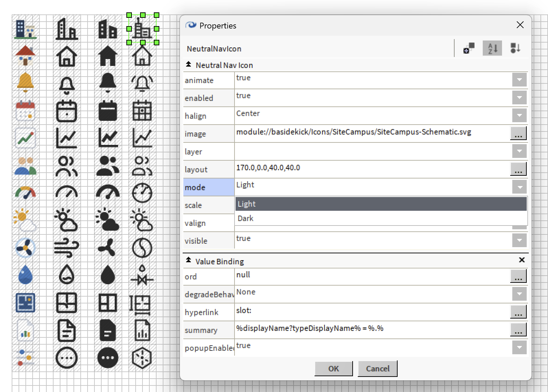Browse for the image file path

(x=518, y=133)
